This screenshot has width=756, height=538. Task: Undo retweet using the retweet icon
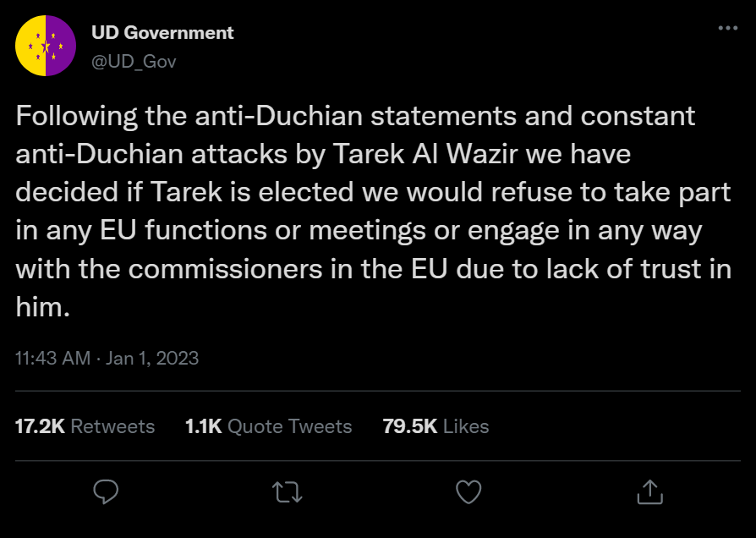click(x=287, y=491)
